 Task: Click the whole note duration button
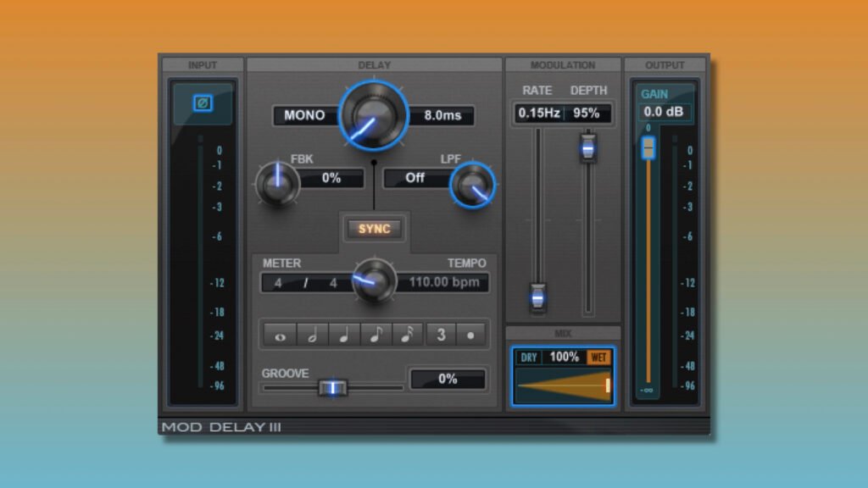tap(280, 335)
